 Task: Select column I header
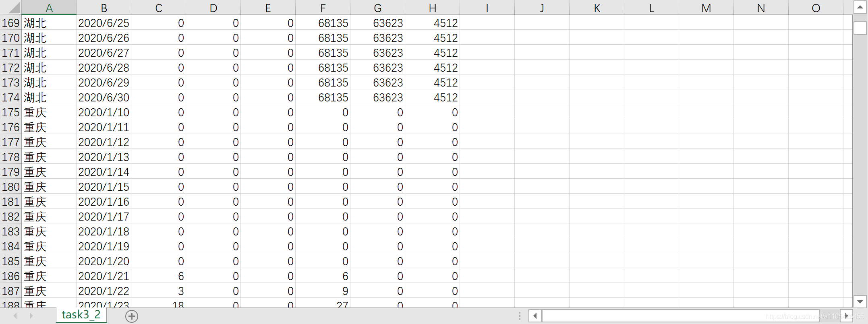[x=487, y=8]
